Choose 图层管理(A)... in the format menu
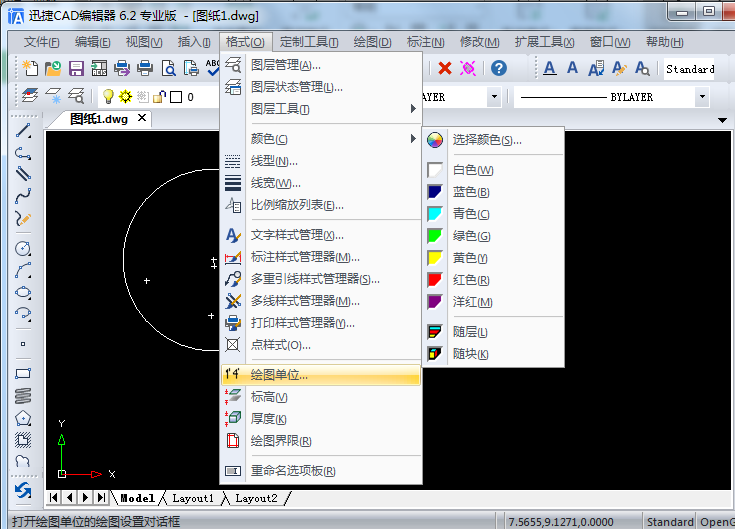 click(x=321, y=65)
